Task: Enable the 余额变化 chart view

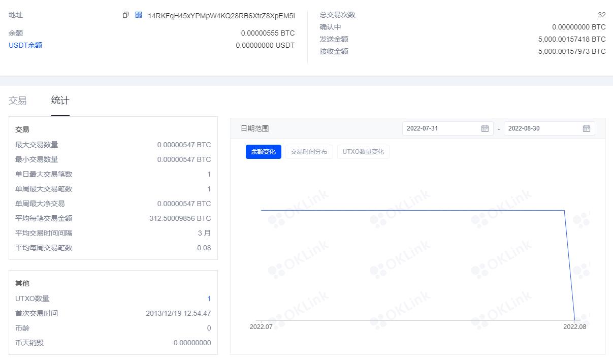Action: pyautogui.click(x=264, y=151)
